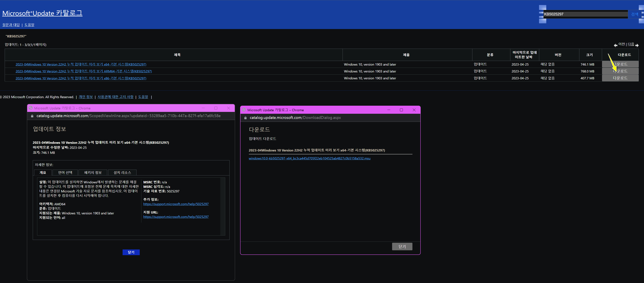Open the 도움말 link in the header
Viewport: 644px width, 283px height.
[30, 25]
